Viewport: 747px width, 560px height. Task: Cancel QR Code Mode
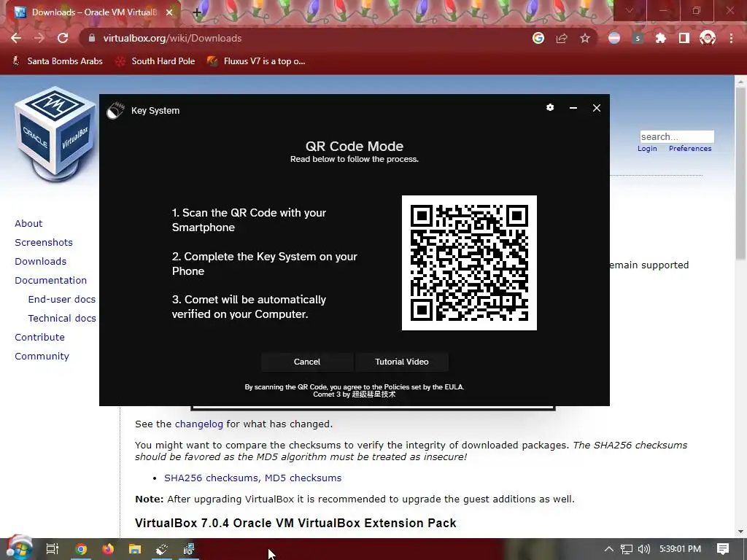click(307, 362)
